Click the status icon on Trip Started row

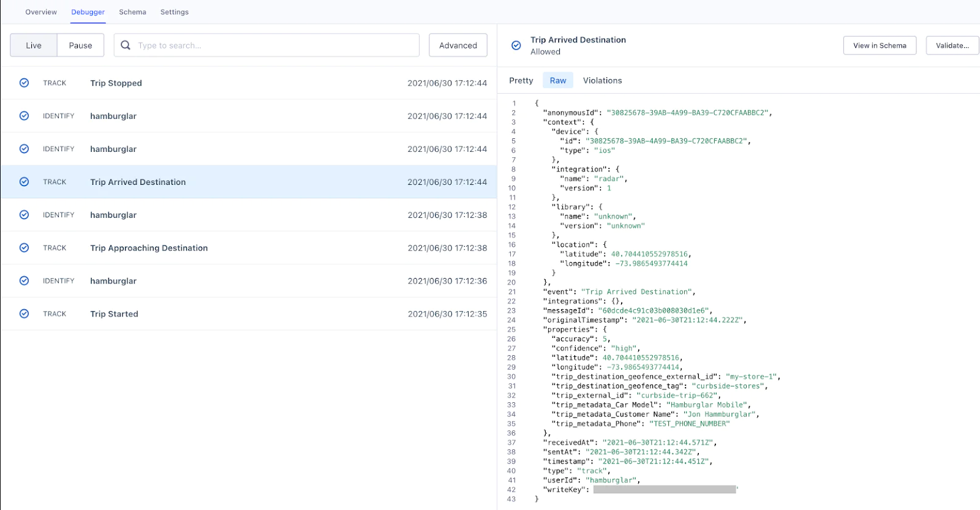(24, 313)
